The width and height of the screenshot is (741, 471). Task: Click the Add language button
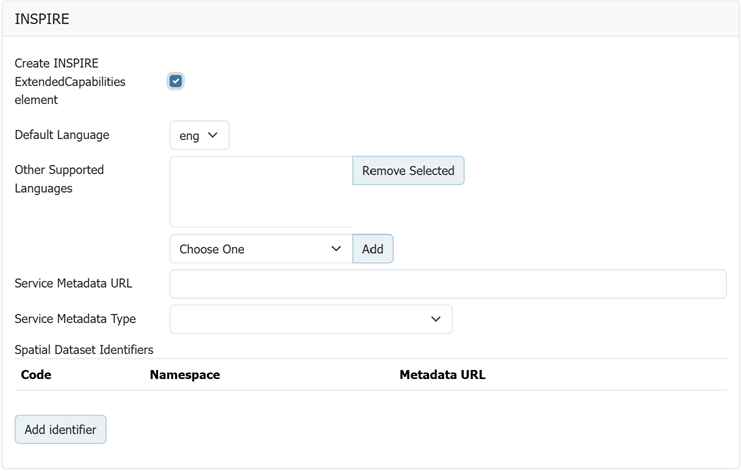373,249
